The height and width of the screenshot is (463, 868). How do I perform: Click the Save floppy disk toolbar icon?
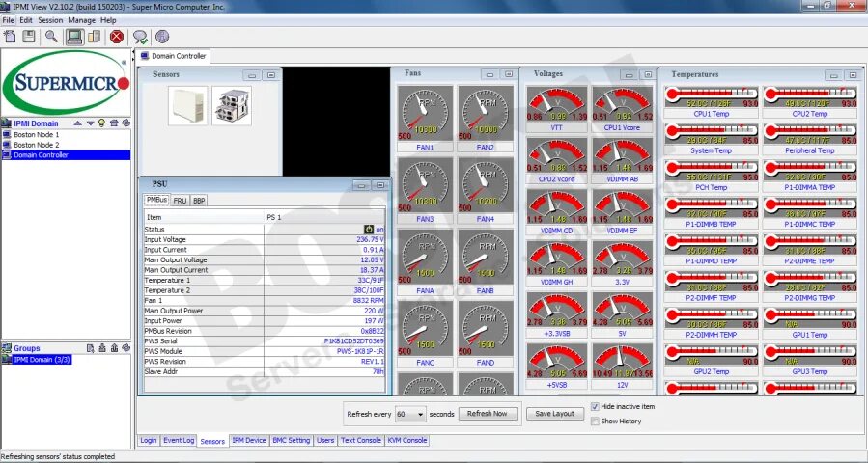tap(29, 37)
